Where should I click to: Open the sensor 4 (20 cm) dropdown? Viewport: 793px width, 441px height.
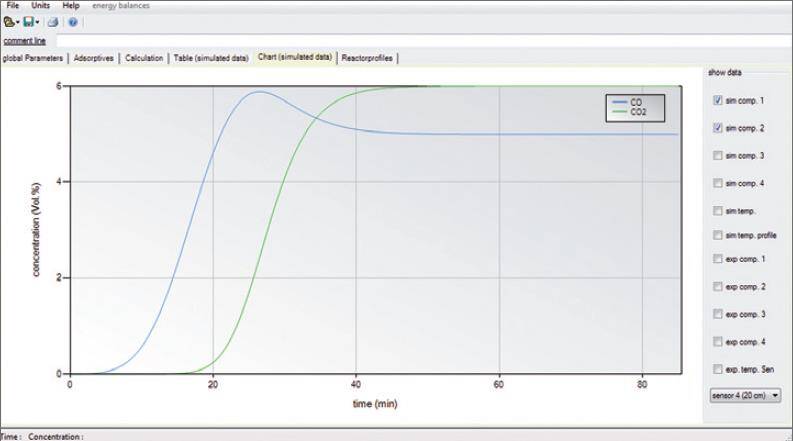click(x=745, y=396)
